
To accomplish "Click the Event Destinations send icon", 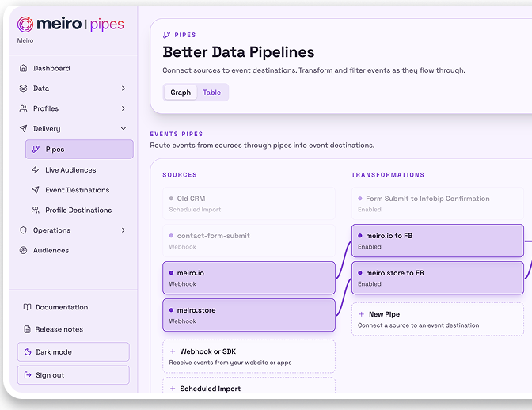I will [x=36, y=190].
